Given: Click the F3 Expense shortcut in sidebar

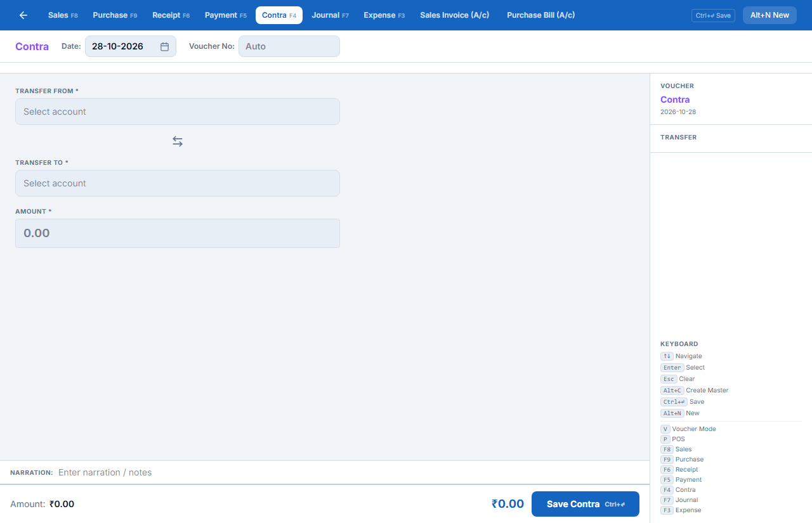Looking at the screenshot, I should click(x=681, y=510).
